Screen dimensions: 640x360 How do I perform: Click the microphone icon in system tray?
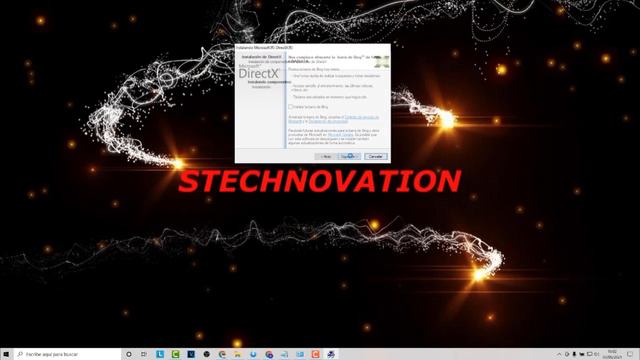pyautogui.click(x=574, y=354)
